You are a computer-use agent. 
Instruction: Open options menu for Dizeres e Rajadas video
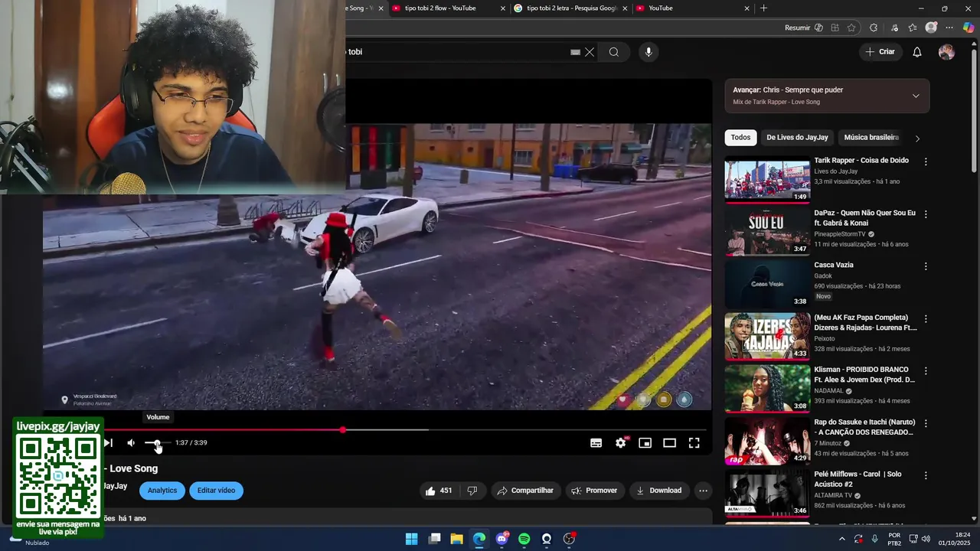point(926,318)
